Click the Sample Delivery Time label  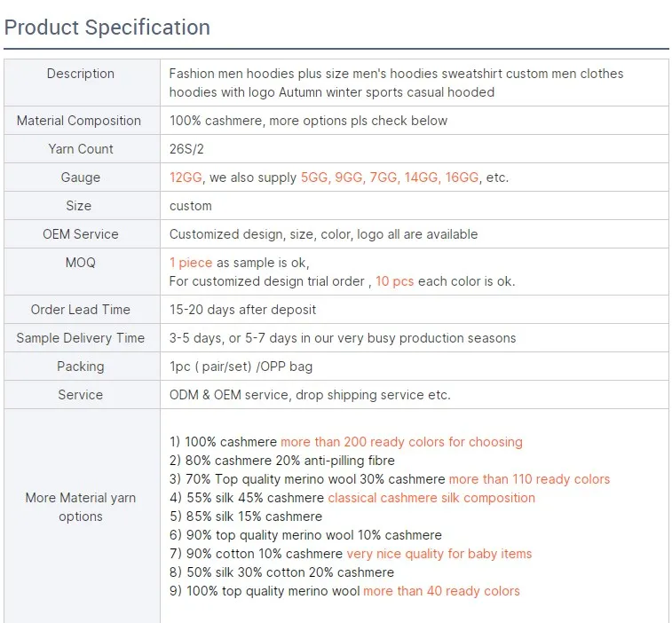click(x=80, y=338)
